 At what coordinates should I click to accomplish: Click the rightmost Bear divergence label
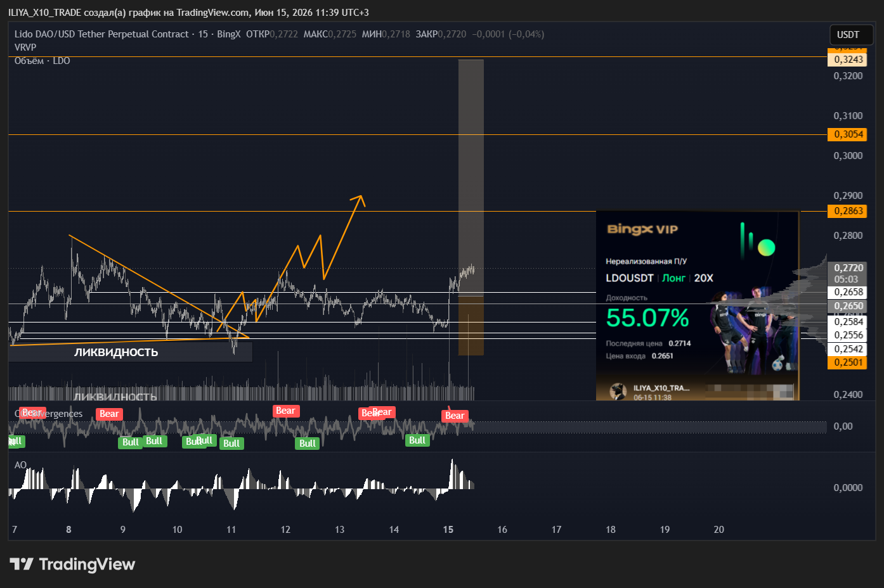(x=455, y=416)
